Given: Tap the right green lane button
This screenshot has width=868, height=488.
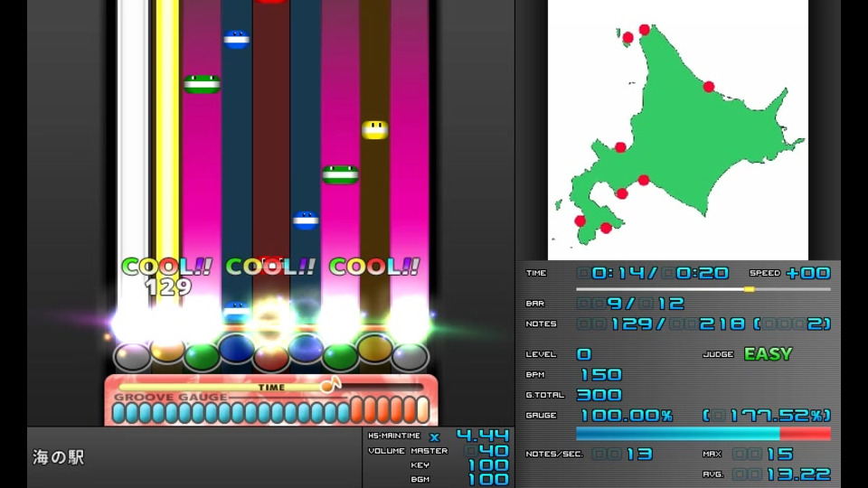Looking at the screenshot, I should (x=340, y=357).
